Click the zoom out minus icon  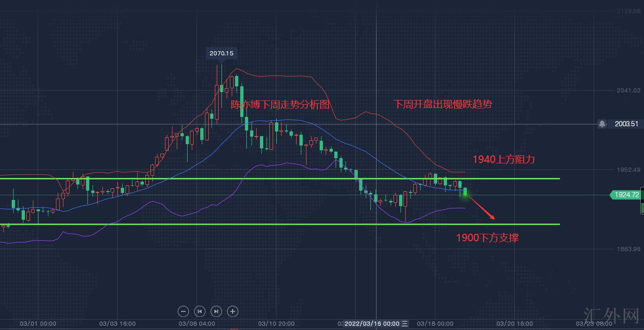click(183, 311)
